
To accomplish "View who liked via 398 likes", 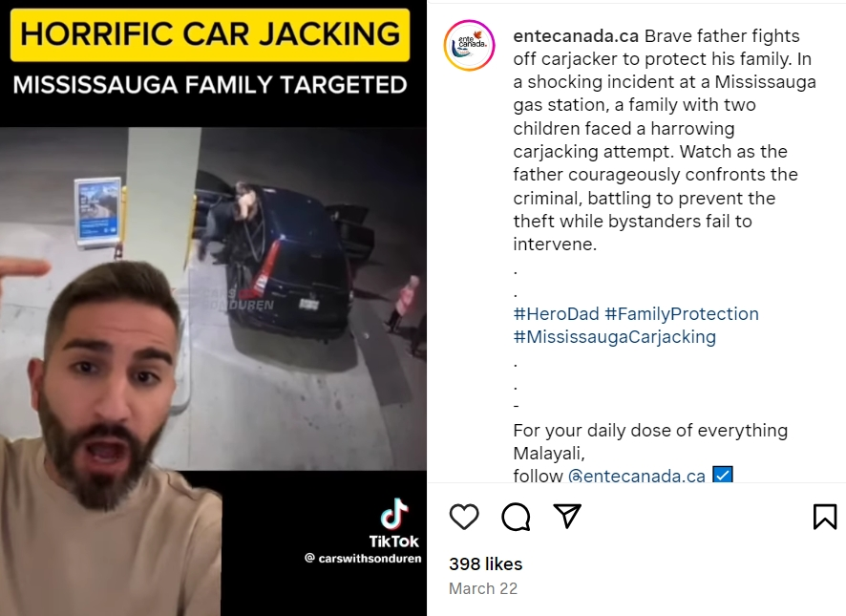I will click(x=486, y=563).
